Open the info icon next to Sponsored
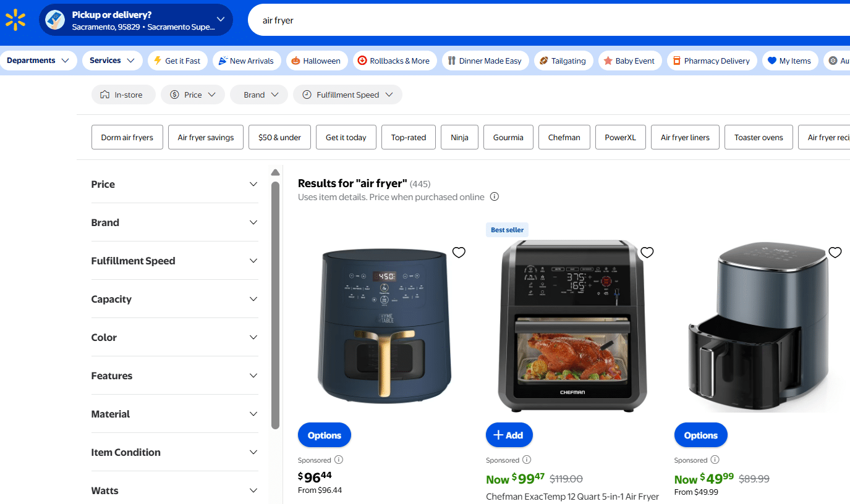This screenshot has height=504, width=850. [x=337, y=460]
